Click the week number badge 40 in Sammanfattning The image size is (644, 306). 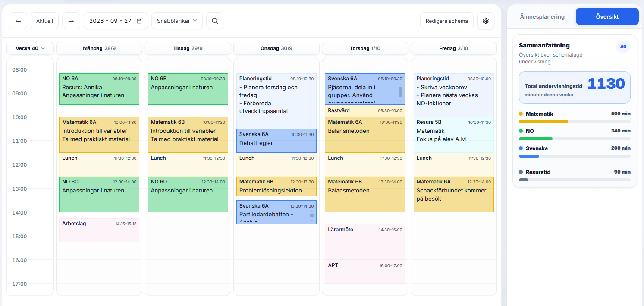(x=623, y=47)
